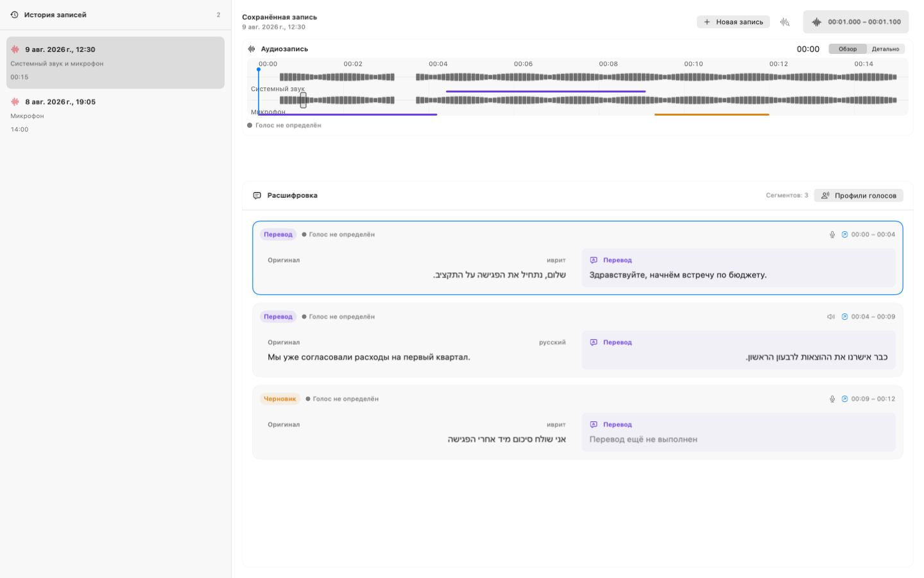
Task: Click the Сегментов: 3 counter
Action: [x=787, y=195]
